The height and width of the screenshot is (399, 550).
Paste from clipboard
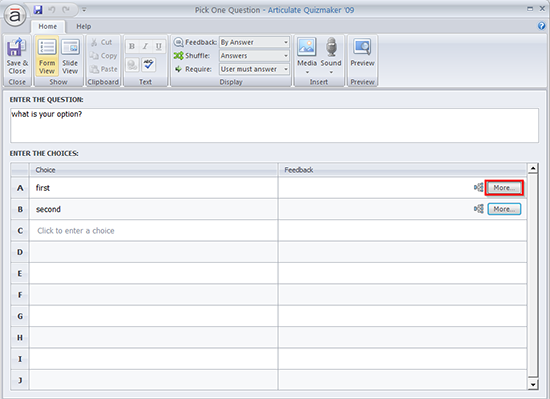click(103, 69)
